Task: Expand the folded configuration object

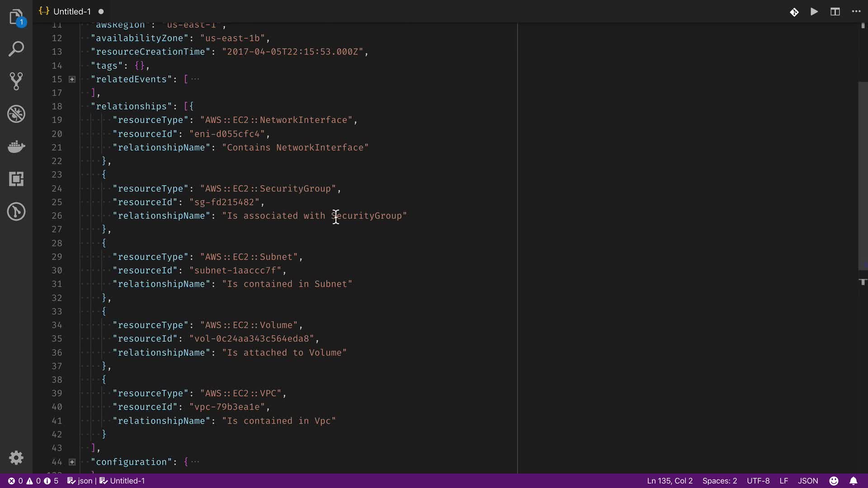Action: [72, 462]
